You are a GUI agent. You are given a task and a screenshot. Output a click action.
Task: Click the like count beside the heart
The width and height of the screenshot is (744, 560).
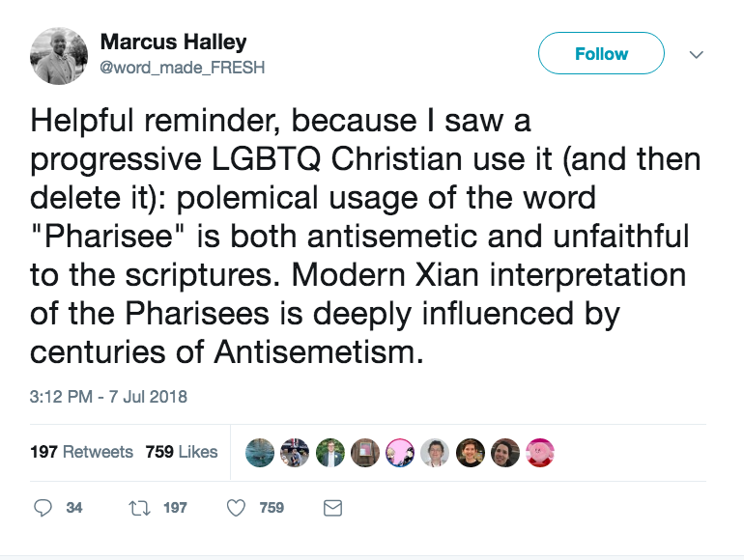[272, 507]
